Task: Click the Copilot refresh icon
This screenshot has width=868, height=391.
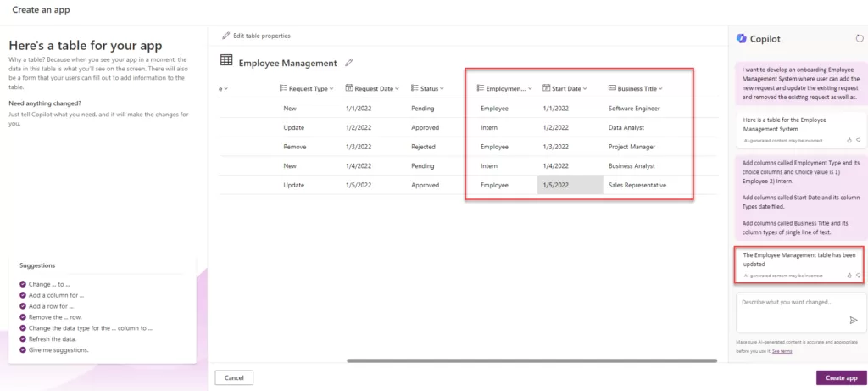Action: (860, 38)
